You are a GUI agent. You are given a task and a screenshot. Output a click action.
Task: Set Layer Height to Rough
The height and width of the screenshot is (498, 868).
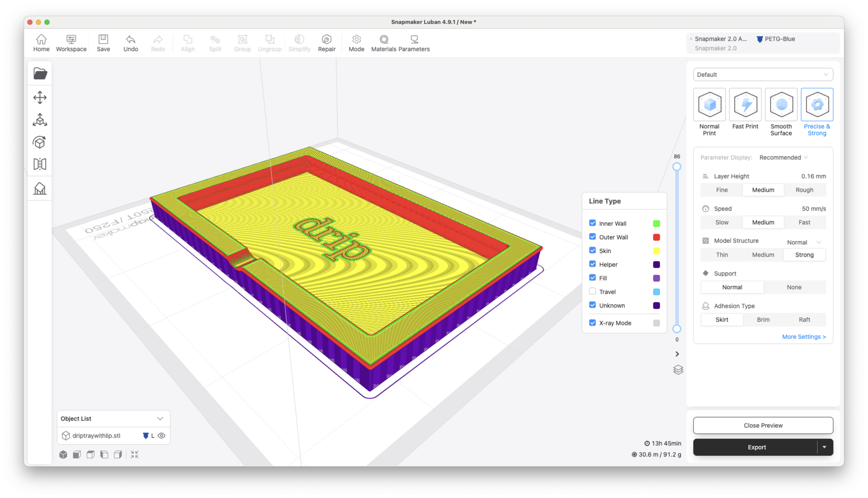coord(804,190)
